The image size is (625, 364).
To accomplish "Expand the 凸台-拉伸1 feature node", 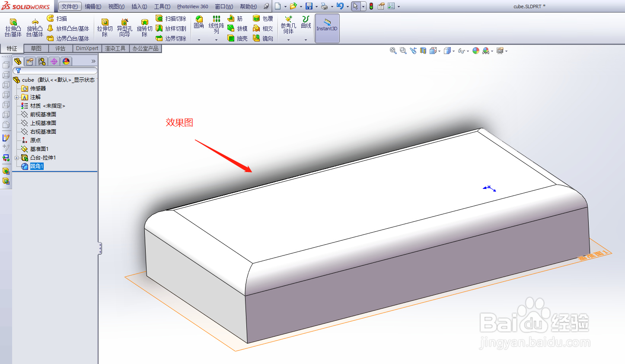I will [17, 158].
